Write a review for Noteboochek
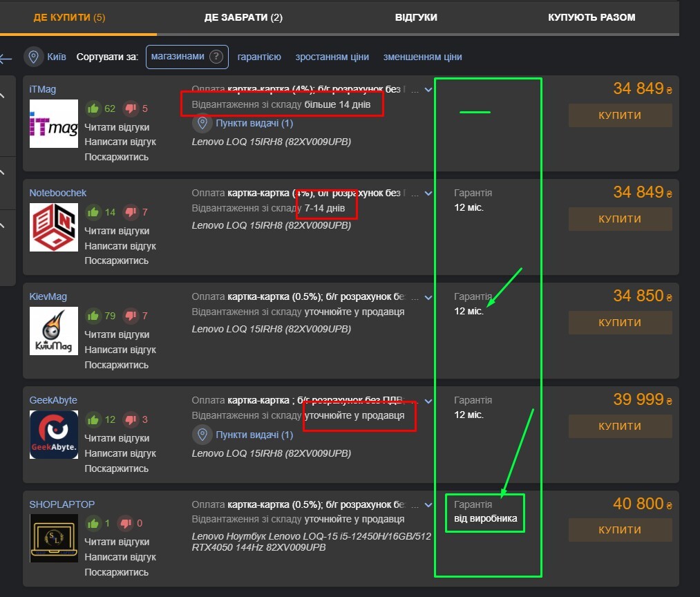This screenshot has height=597, width=700. [120, 246]
